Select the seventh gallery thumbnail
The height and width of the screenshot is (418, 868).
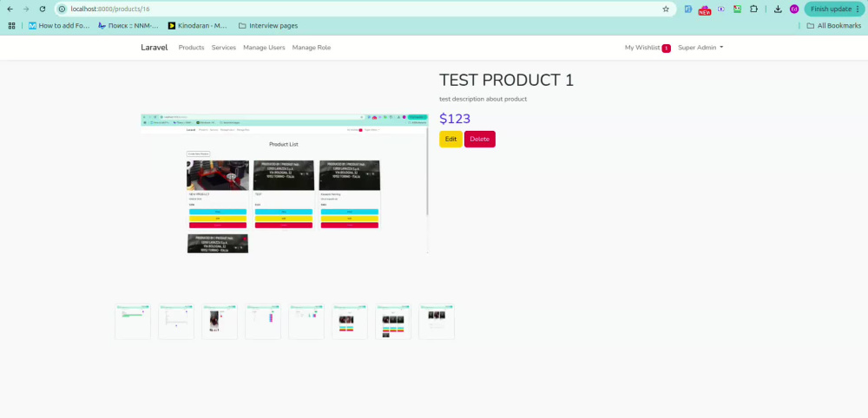393,321
